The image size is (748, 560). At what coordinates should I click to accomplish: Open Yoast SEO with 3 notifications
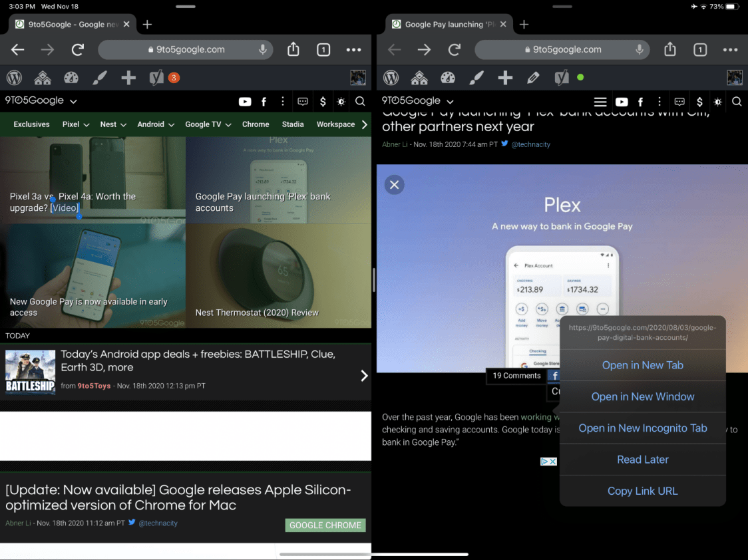[164, 78]
